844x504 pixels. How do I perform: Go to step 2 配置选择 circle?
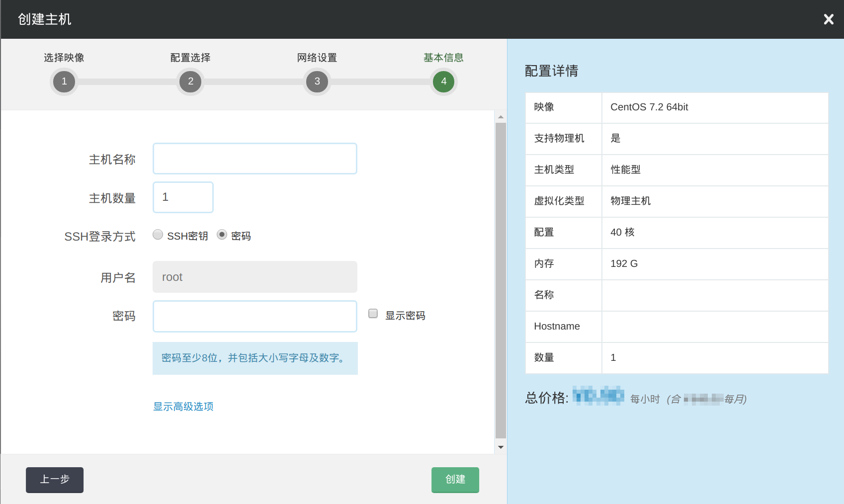tap(190, 82)
